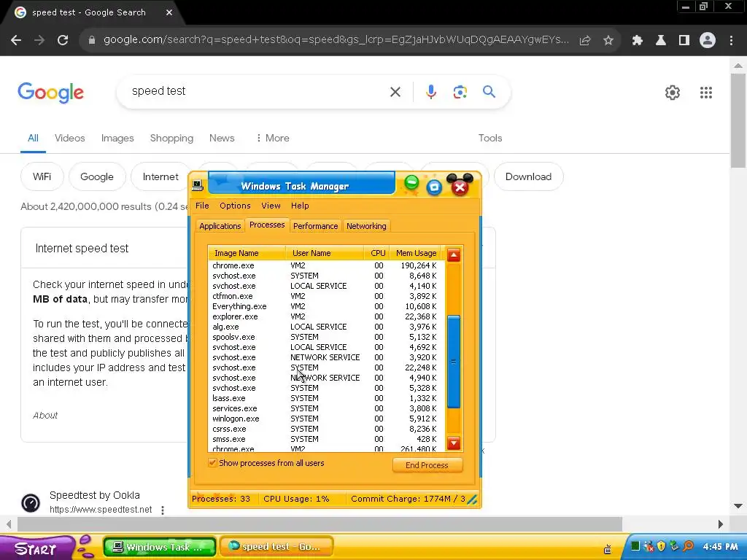Viewport: 747px width, 560px height.
Task: Click the green CPU meter tray icon
Action: (635, 546)
